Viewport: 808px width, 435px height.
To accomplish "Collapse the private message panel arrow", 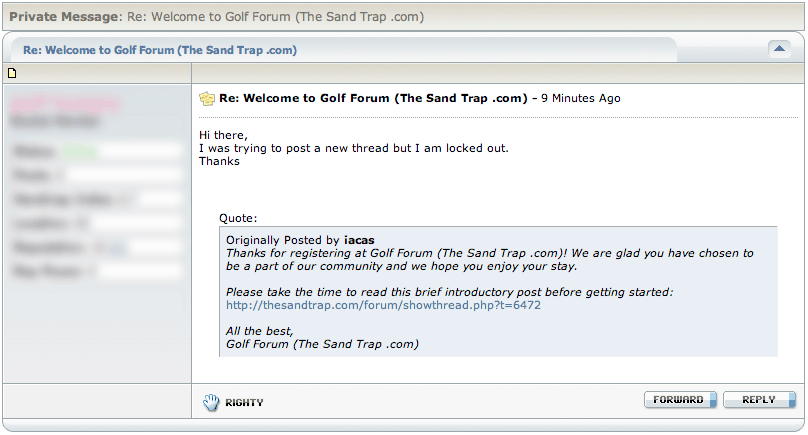I will pos(779,48).
